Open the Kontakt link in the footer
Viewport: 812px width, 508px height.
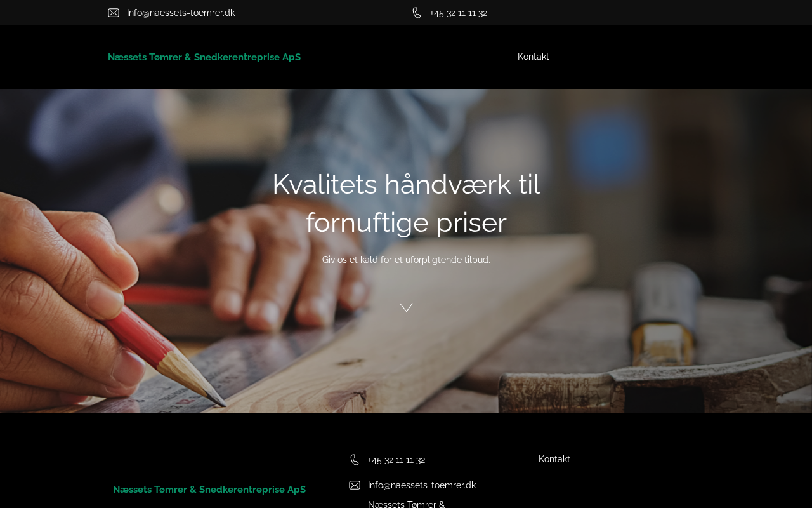[554, 459]
